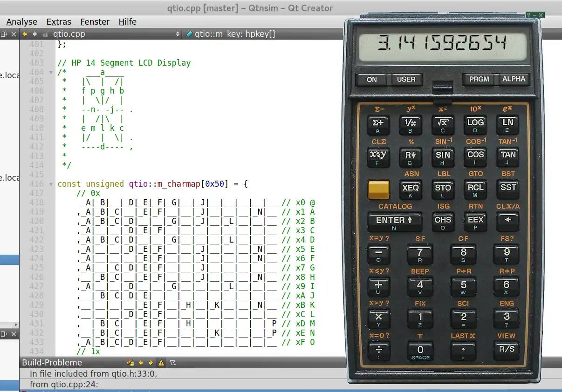The height and width of the screenshot is (392, 562).
Task: Toggle calculator ALPHA mode
Action: 514,79
